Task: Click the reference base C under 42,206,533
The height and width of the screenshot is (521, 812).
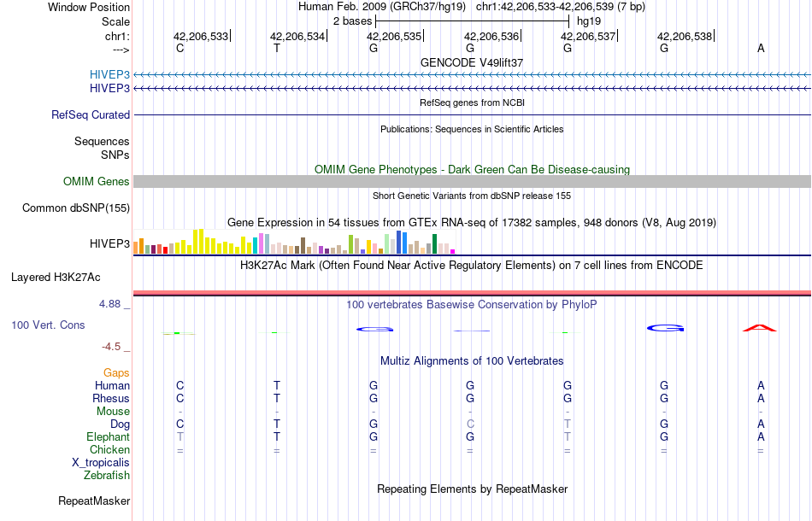Action: click(x=179, y=48)
